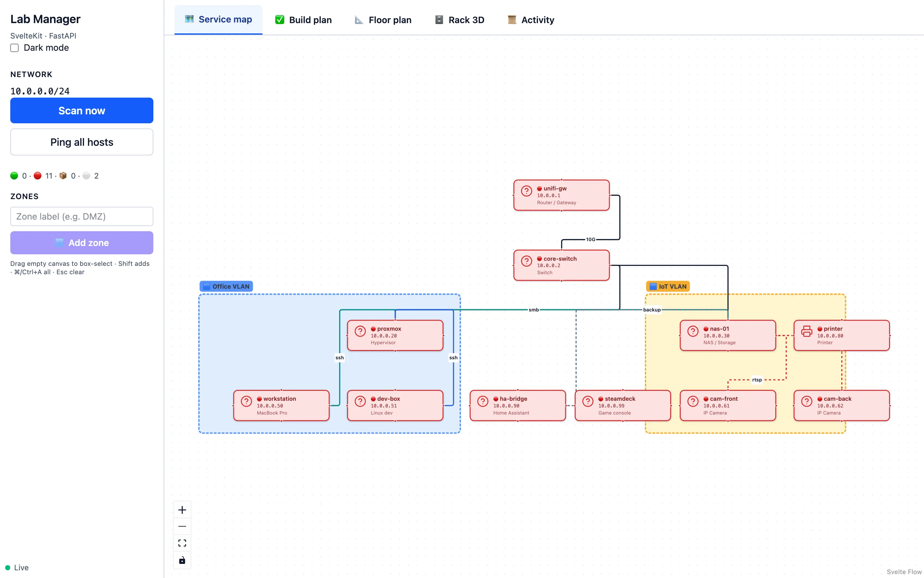Image resolution: width=924 pixels, height=578 pixels.
Task: Toggle the canvas lock control
Action: pyautogui.click(x=182, y=560)
